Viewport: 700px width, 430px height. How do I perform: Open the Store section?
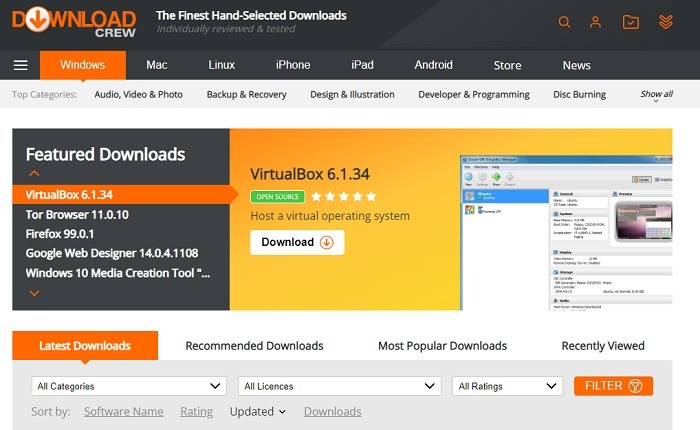[x=508, y=65]
